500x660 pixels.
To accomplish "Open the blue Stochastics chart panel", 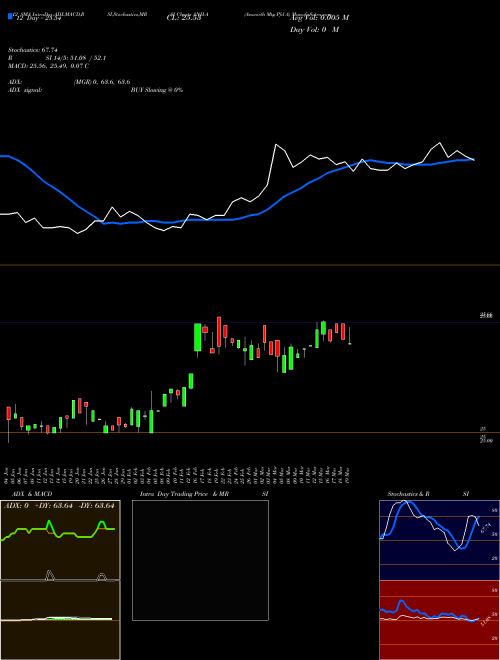I will click(439, 540).
